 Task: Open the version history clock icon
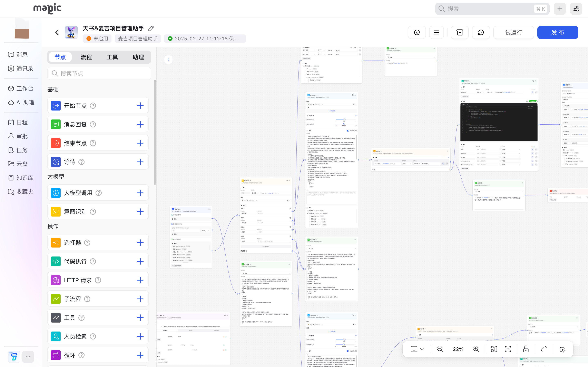(x=481, y=33)
